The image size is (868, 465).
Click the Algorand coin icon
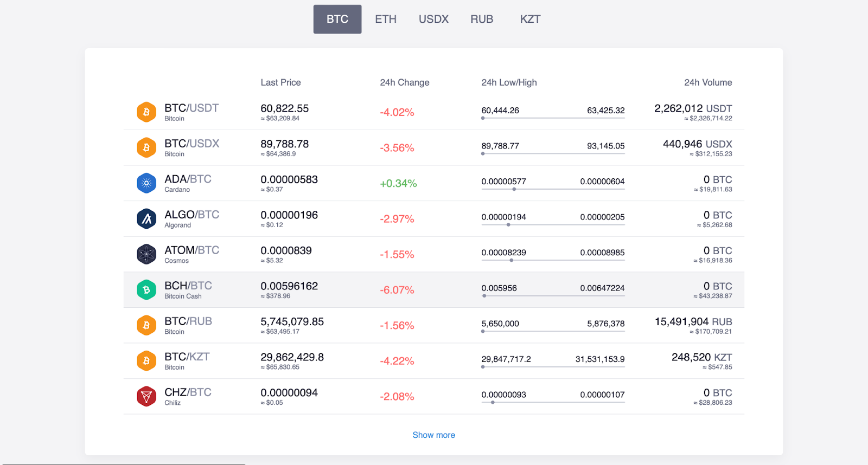click(x=146, y=219)
